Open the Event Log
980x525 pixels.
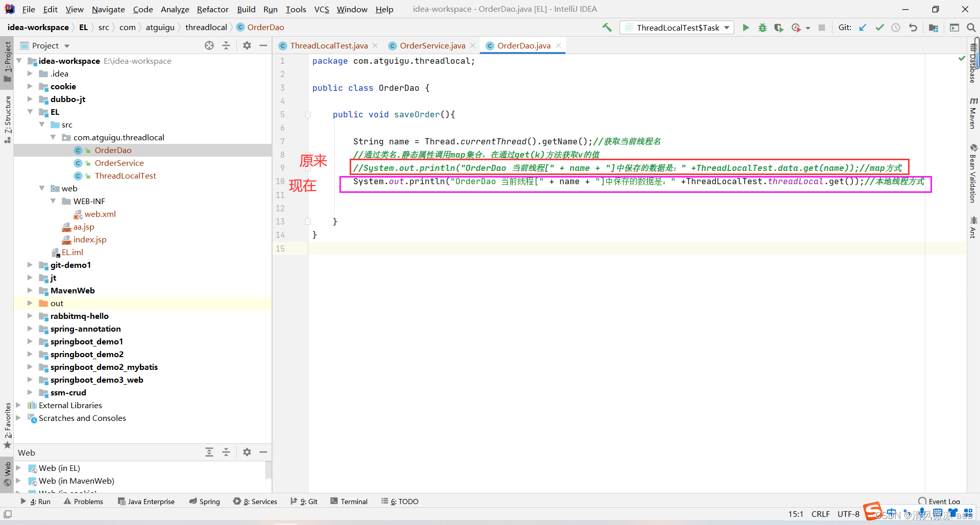[939, 502]
